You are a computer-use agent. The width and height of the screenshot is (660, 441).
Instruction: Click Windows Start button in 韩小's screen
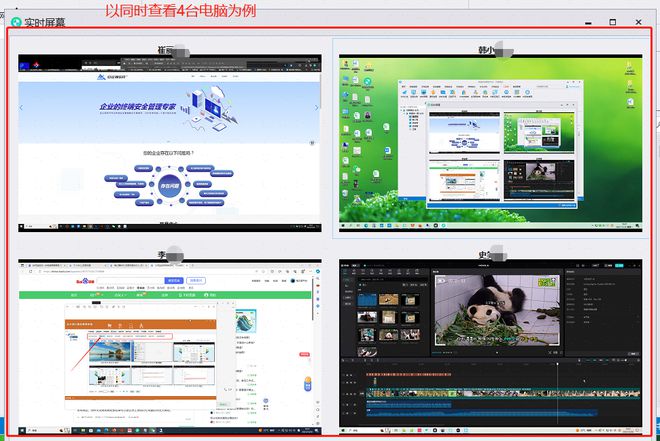point(343,226)
